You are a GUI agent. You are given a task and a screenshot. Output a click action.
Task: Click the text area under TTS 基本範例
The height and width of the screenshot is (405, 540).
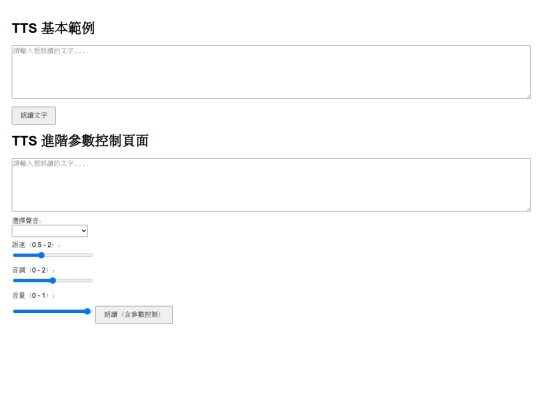click(x=271, y=72)
